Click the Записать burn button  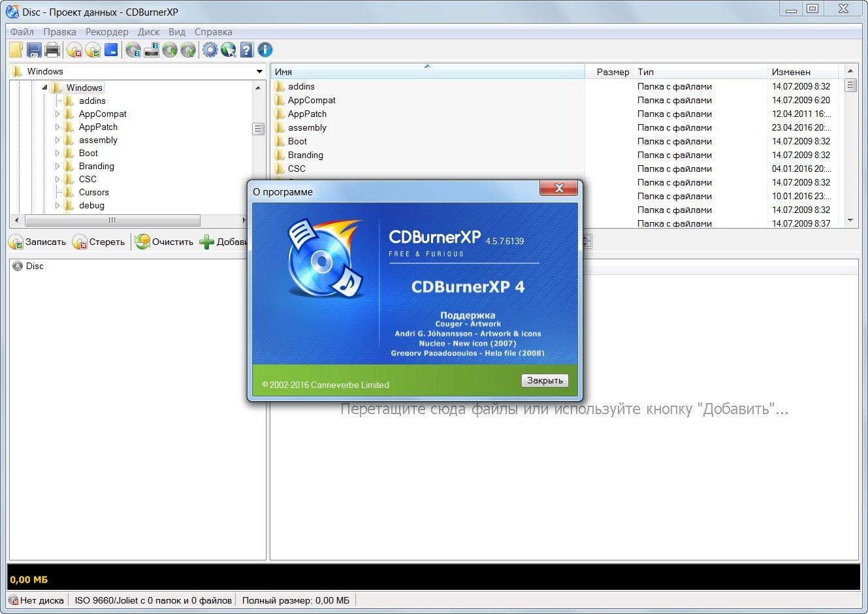pyautogui.click(x=38, y=242)
